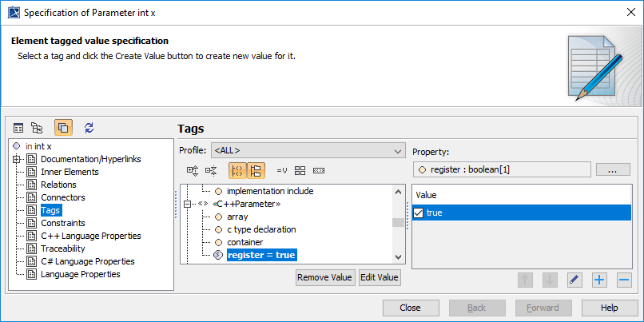Toggle the highlighted hierarchy view button
The image size is (644, 322).
point(256,170)
